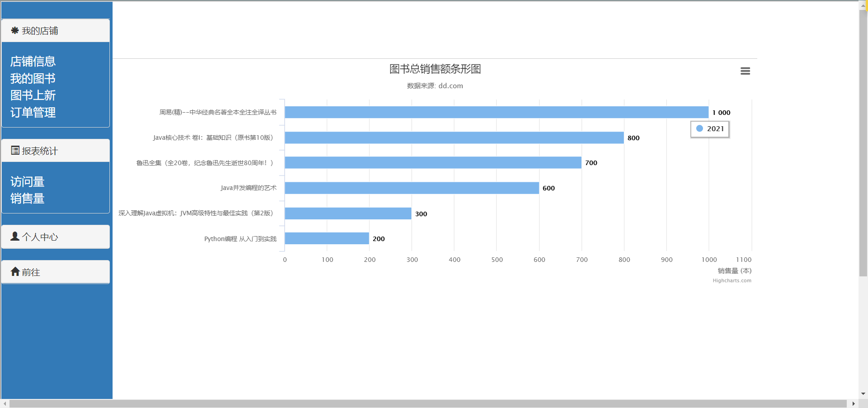Screen dimensions: 868x408
Task: Click the subtitle 数据来源: dd.com
Action: (435, 86)
